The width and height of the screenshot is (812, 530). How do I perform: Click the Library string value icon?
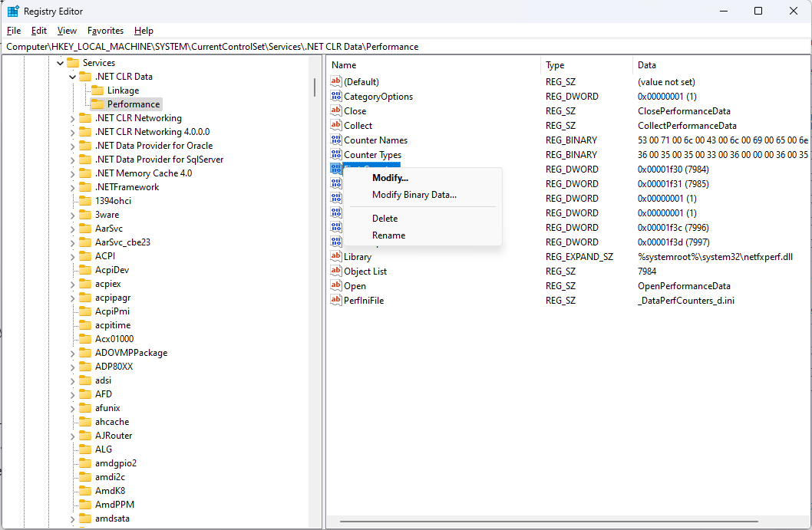click(336, 256)
